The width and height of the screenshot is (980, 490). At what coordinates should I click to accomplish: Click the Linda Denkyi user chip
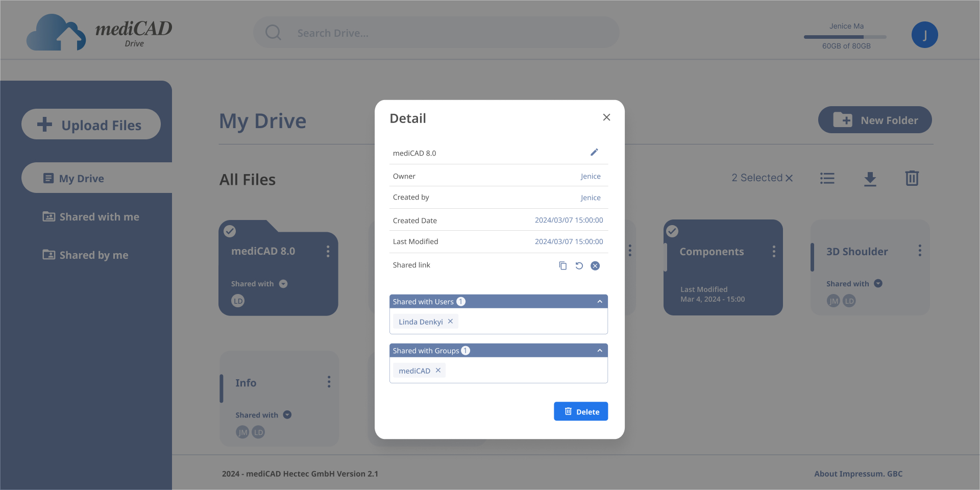[426, 322]
